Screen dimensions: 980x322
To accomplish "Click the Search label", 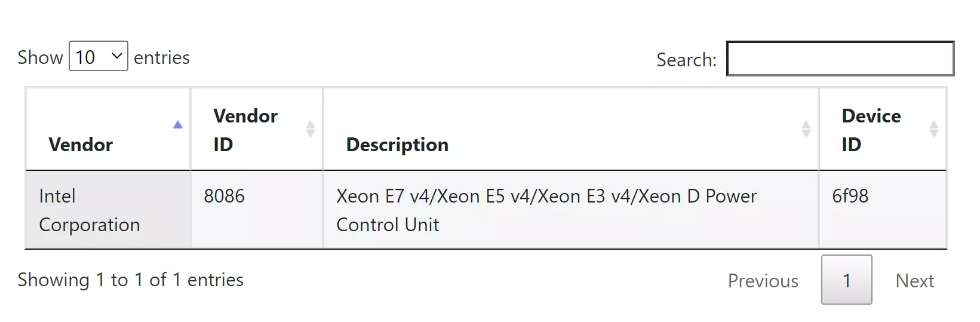I will click(x=686, y=60).
